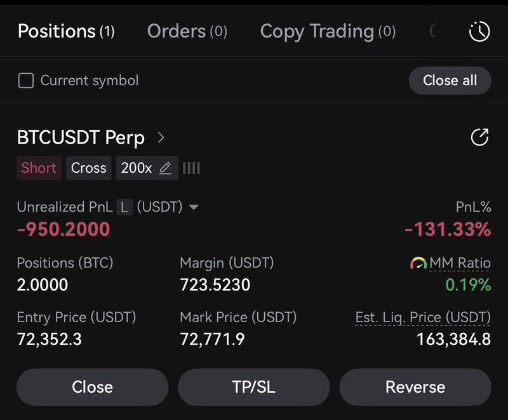Click the Est. Liq. Price label

coord(423,317)
